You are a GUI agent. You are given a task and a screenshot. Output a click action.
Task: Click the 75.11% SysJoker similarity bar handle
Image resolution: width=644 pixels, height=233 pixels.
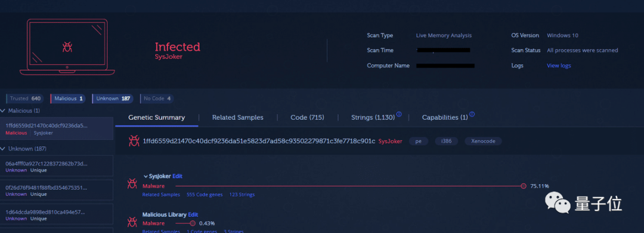pos(524,186)
